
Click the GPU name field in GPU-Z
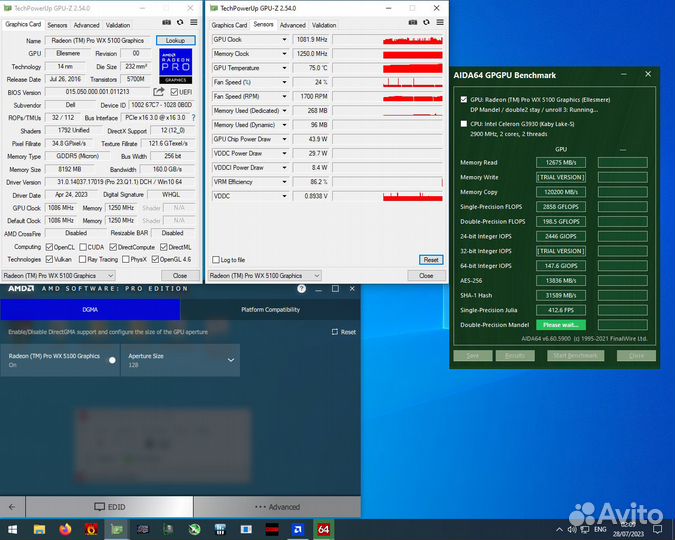pos(98,40)
